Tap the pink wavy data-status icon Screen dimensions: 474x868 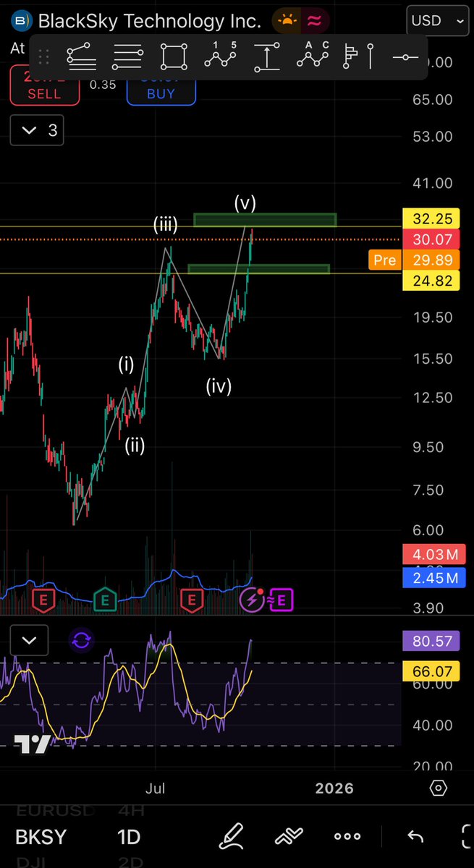[314, 21]
